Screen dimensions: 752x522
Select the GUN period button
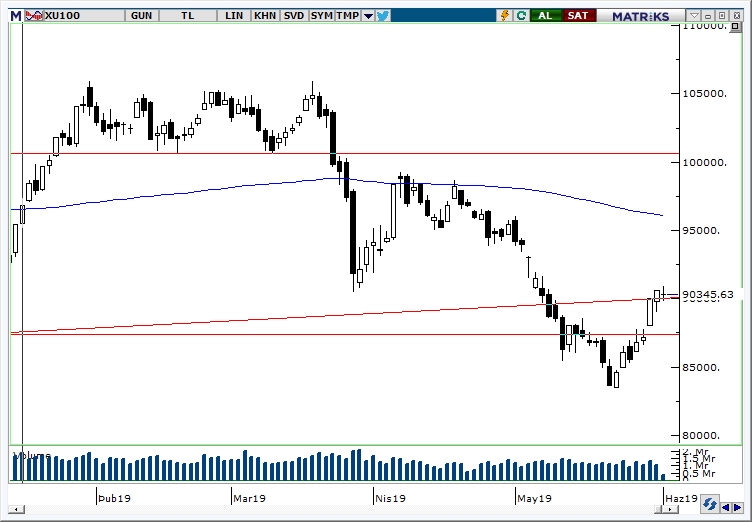click(141, 16)
